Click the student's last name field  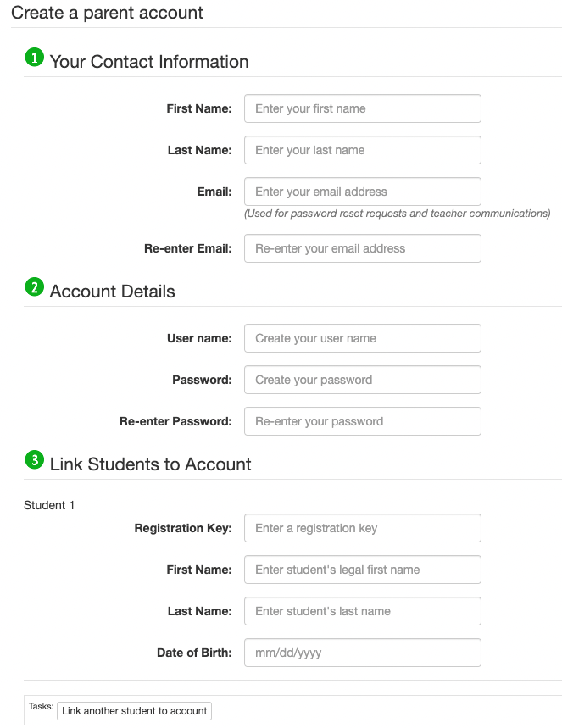pos(362,611)
